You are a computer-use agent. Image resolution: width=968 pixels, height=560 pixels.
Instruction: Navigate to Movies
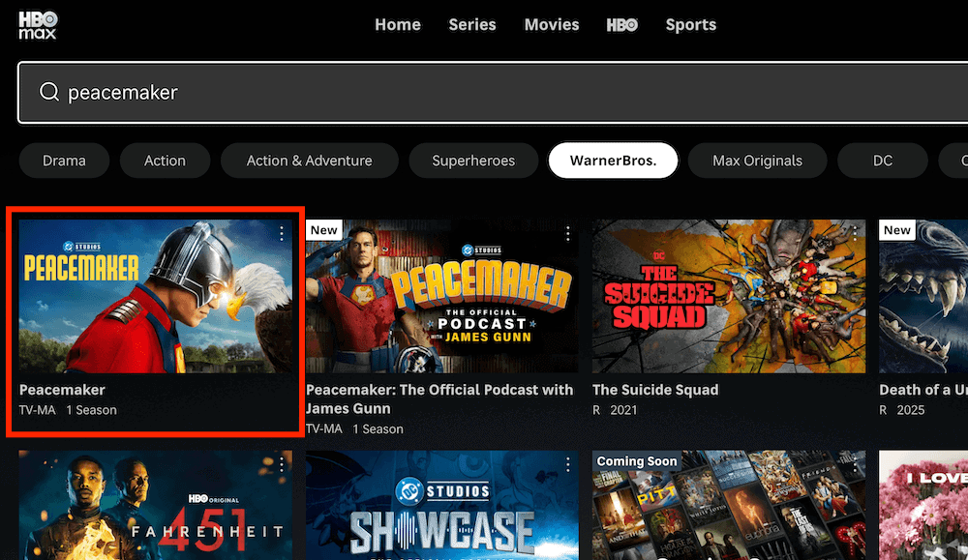[552, 25]
